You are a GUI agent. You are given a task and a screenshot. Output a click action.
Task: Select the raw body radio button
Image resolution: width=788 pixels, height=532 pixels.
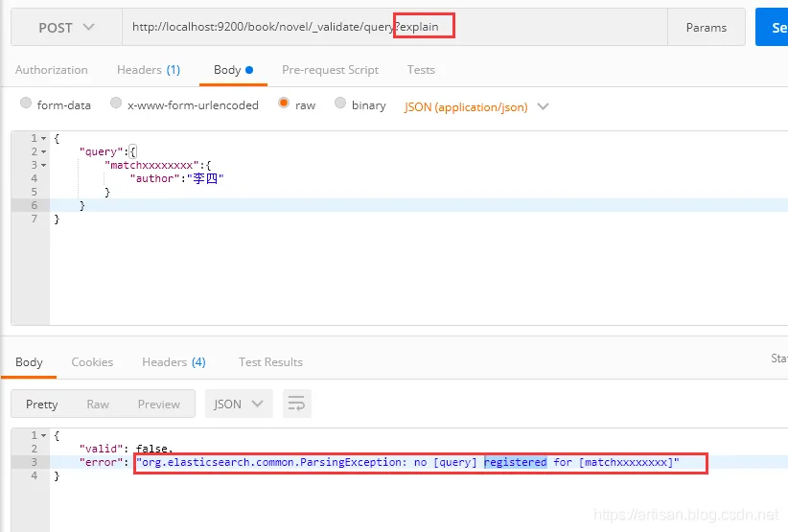pyautogui.click(x=284, y=103)
